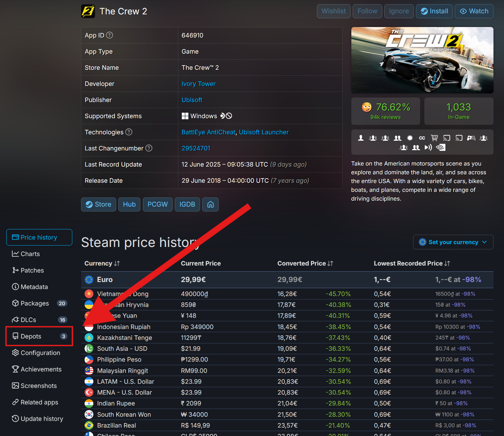Open the IGDB link button

pos(187,204)
